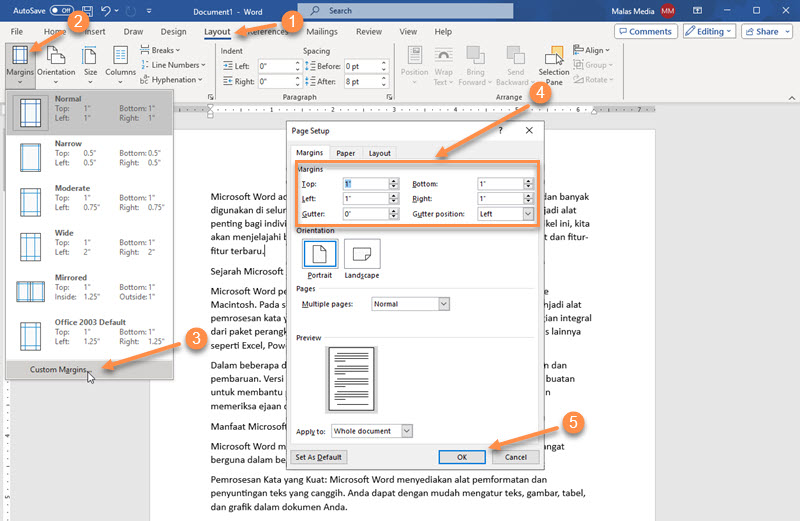
Task: Toggle AutoSave switch
Action: [x=62, y=11]
